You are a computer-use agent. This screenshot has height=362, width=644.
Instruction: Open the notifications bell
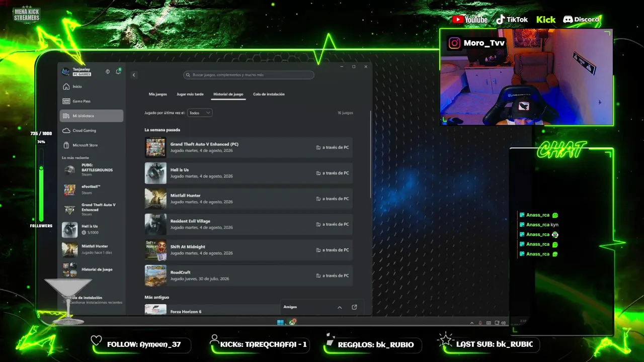click(x=118, y=71)
